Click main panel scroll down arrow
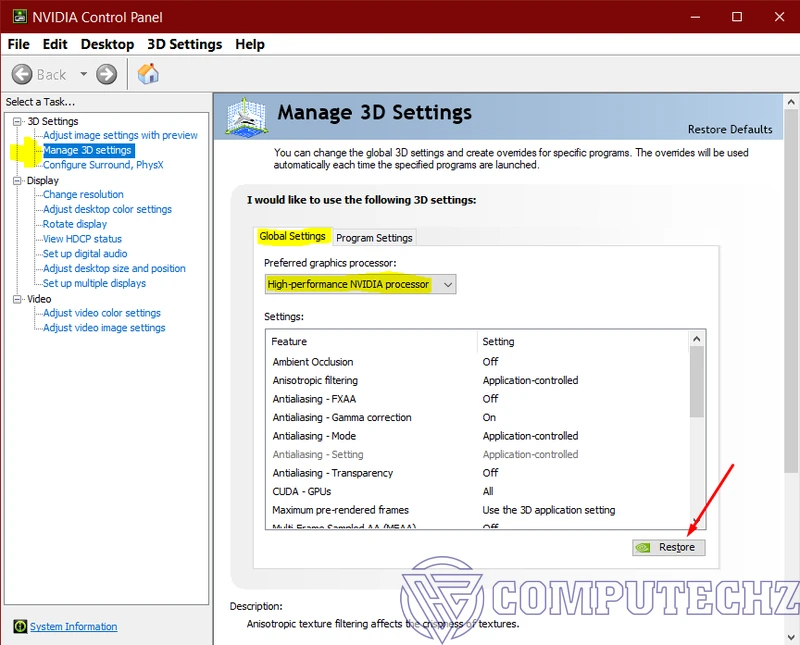Image resolution: width=800 pixels, height=645 pixels. (791, 637)
